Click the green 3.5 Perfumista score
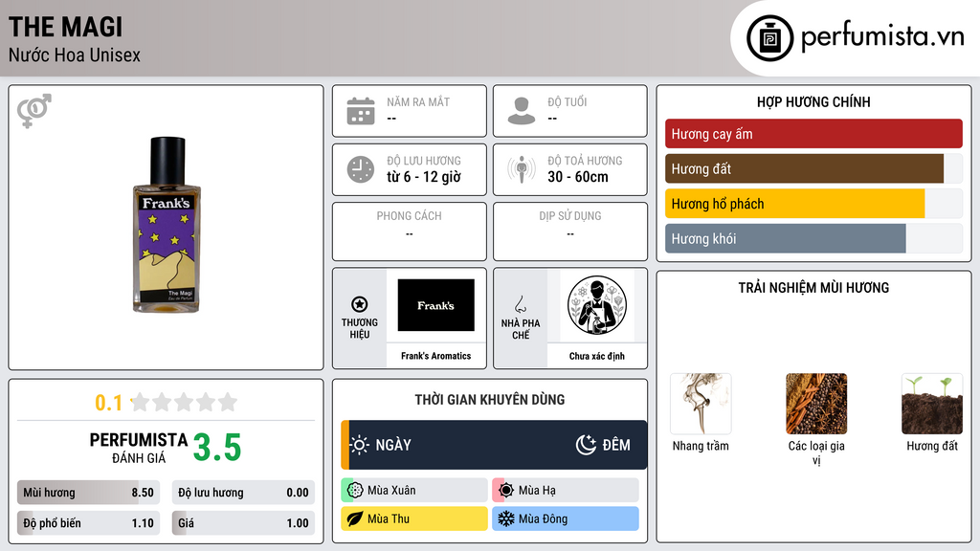The height and width of the screenshot is (551, 980). click(217, 448)
